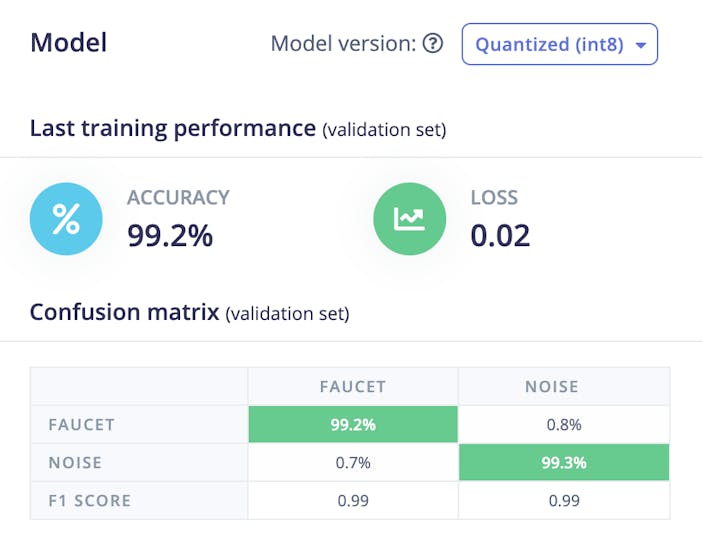Click the 99.2% faucet-faucet matrix cell
The width and height of the screenshot is (702, 555).
[x=353, y=424]
